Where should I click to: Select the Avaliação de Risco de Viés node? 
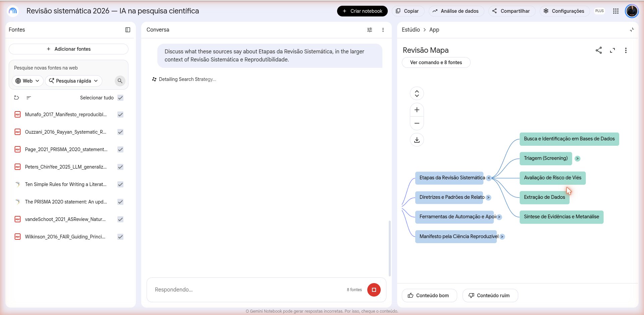pyautogui.click(x=552, y=178)
